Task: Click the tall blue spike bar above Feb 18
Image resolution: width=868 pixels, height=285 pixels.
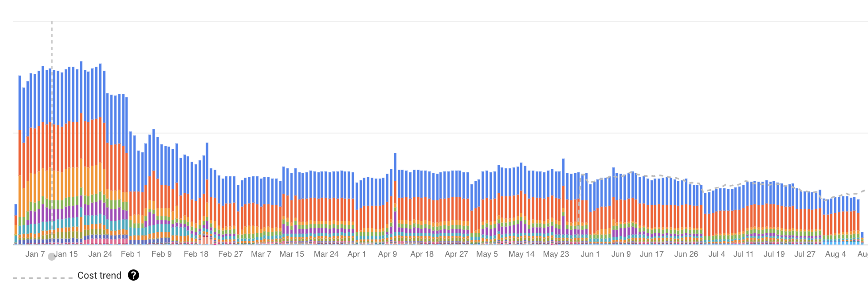Action: pos(207,161)
